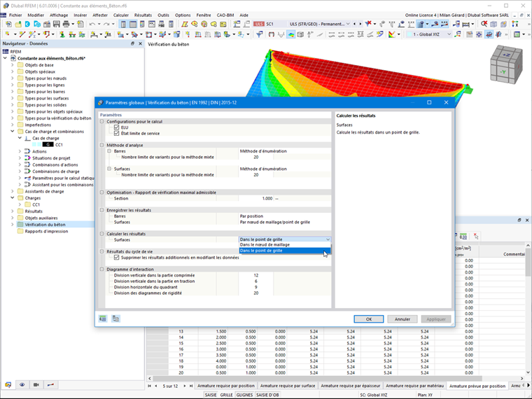Collapse the Diagramme d'interaction section

[101, 269]
